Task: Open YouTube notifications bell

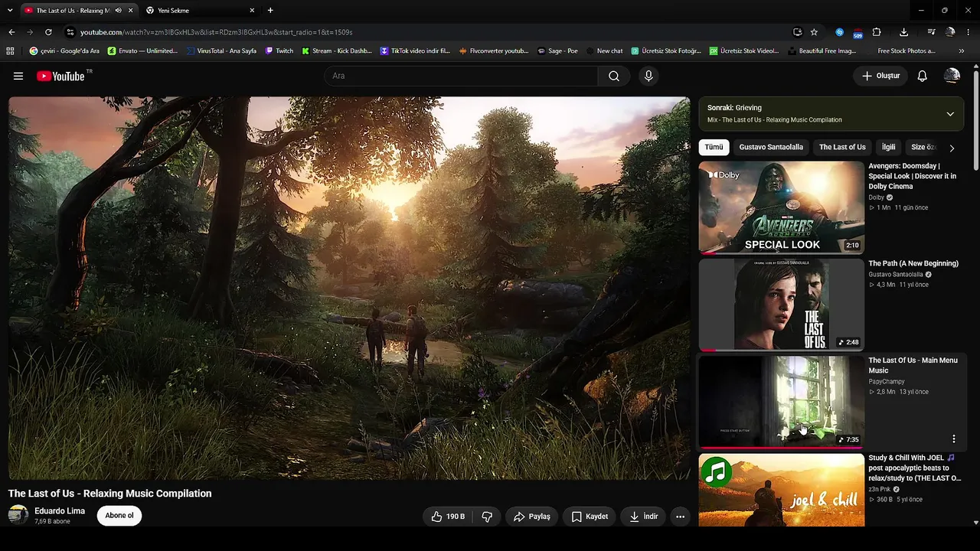Action: [923, 76]
